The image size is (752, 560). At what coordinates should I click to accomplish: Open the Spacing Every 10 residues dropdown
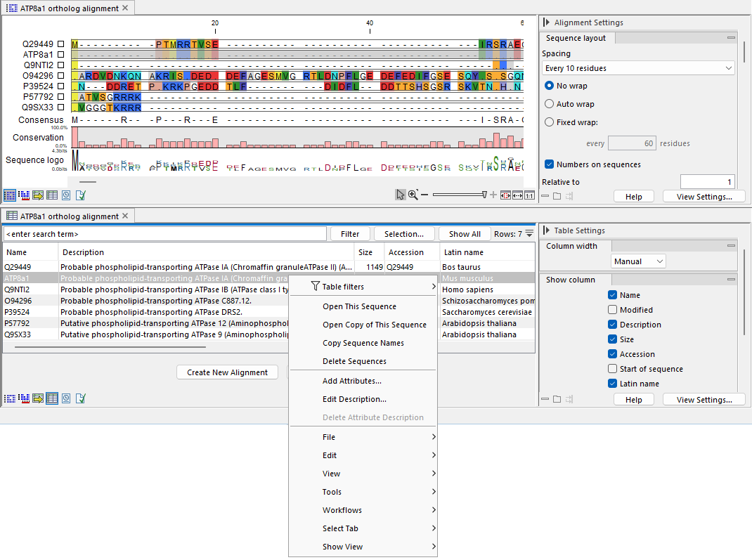click(x=638, y=68)
